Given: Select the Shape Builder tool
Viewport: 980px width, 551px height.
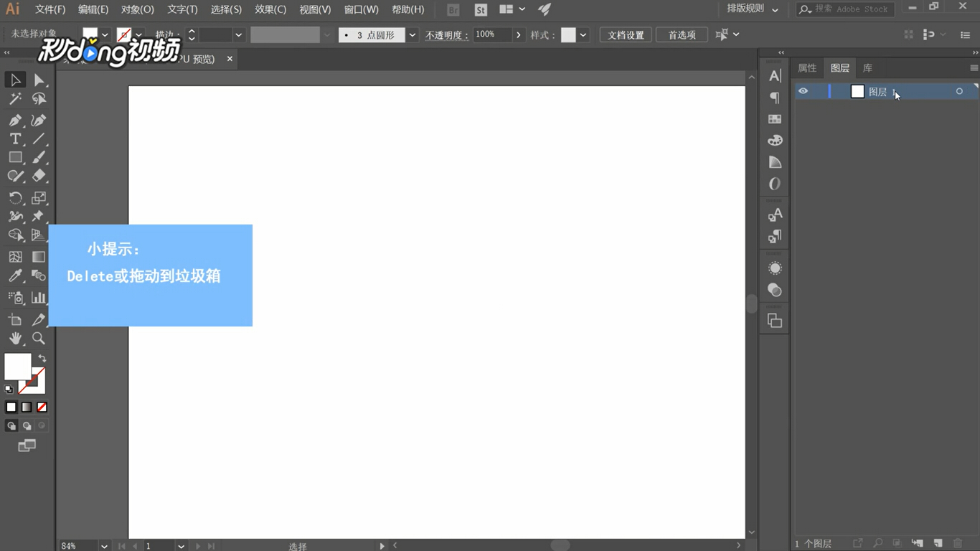Looking at the screenshot, I should pyautogui.click(x=15, y=235).
